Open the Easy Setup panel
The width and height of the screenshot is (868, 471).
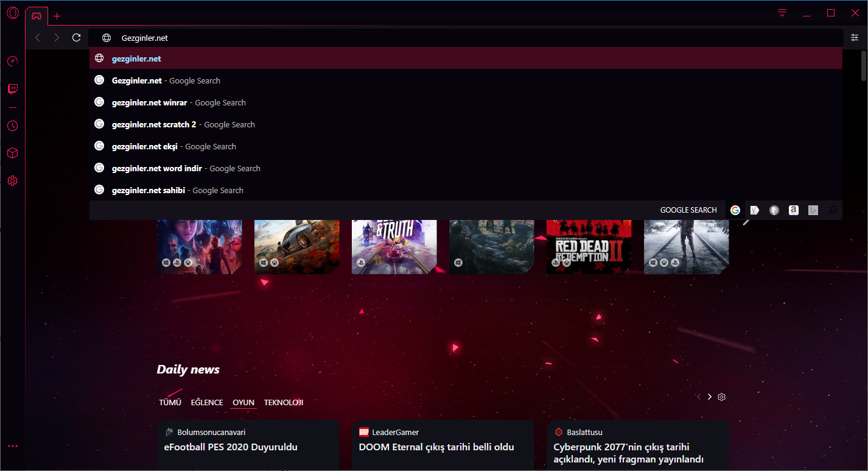point(855,38)
